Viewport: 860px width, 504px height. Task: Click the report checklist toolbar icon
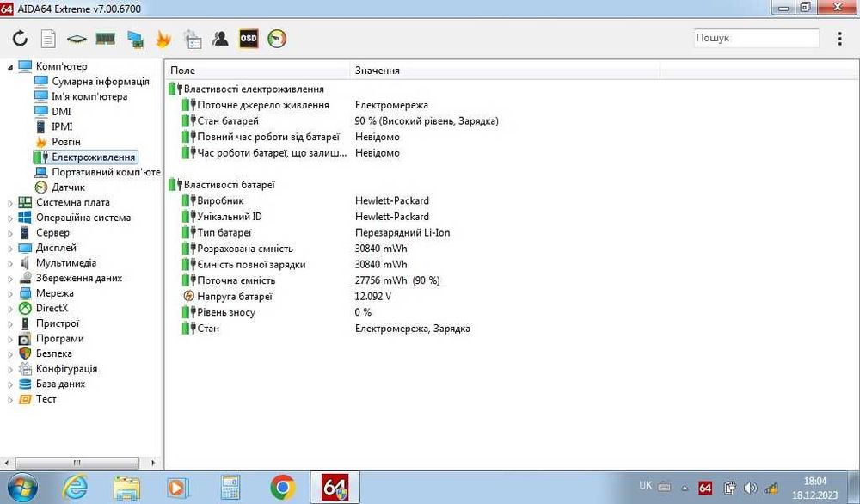[x=192, y=39]
